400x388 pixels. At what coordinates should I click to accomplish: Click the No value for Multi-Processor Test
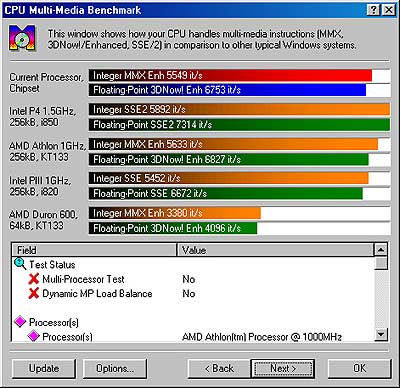[x=189, y=279]
